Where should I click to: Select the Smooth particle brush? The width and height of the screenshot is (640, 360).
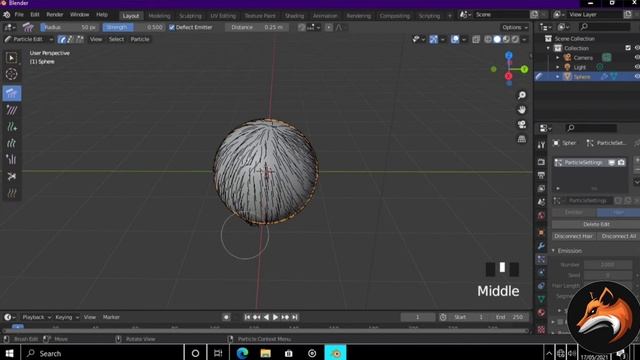click(12, 110)
